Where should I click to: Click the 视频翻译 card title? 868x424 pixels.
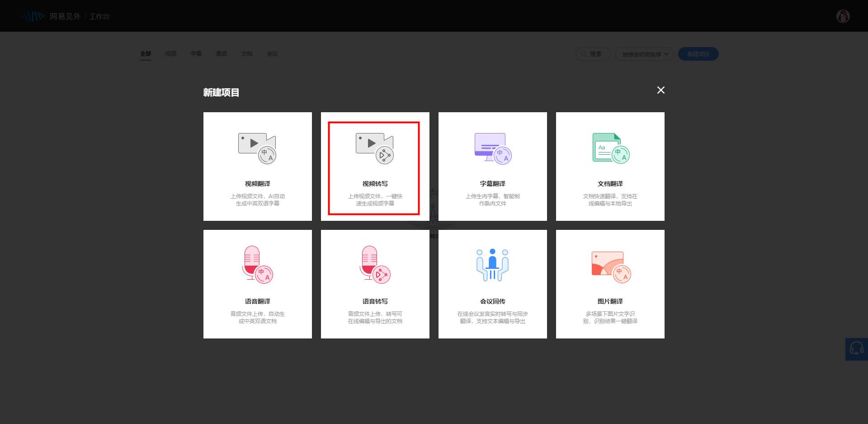tap(258, 184)
